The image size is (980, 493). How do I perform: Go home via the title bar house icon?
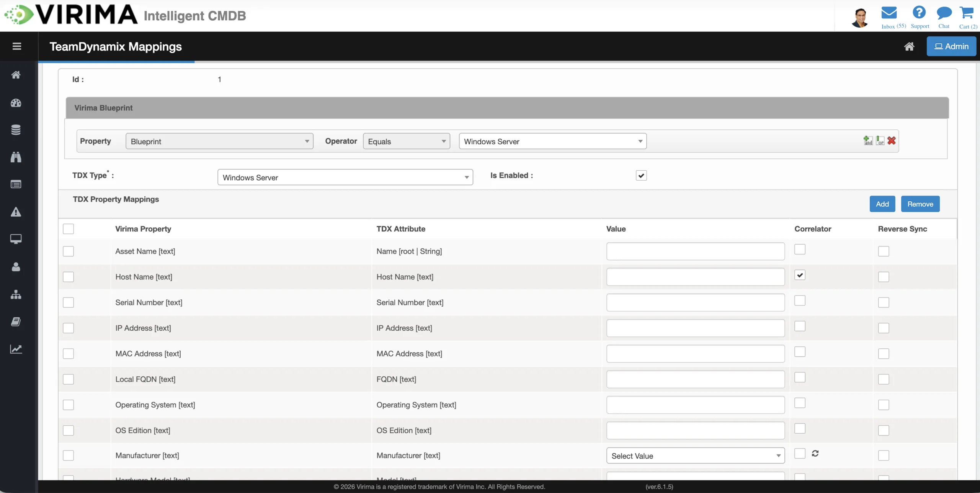(909, 46)
